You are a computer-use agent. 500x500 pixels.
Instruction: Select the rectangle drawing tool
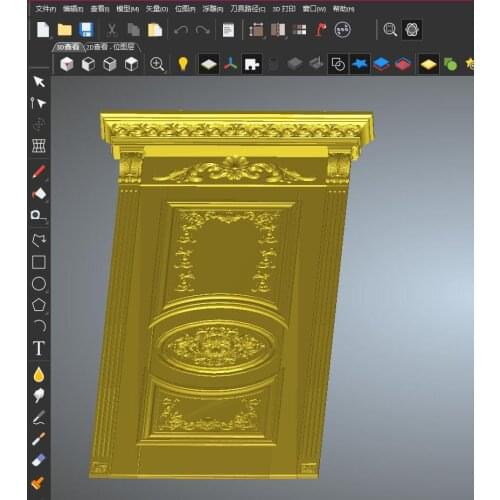(x=39, y=262)
